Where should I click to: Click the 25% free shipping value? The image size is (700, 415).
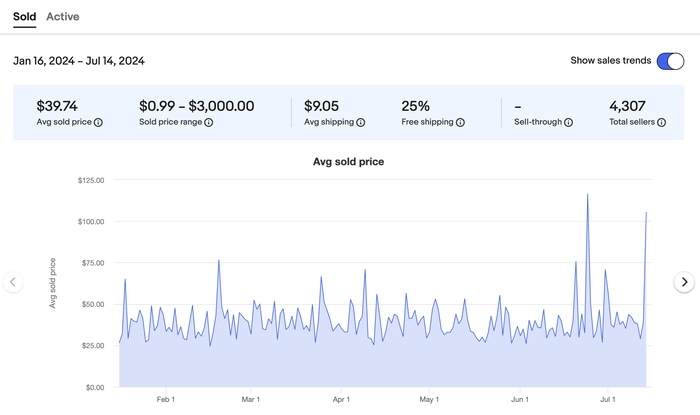pyautogui.click(x=416, y=105)
